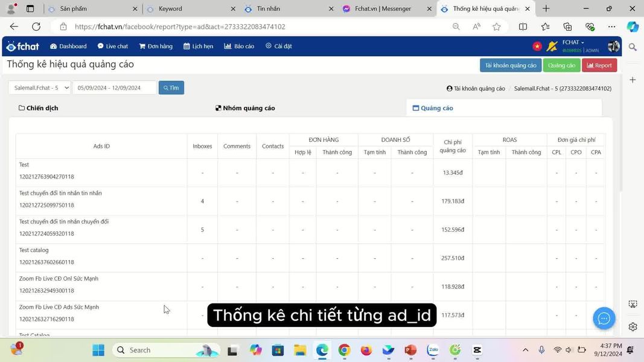644x362 pixels.
Task: Open Windows Start menu
Action: [98, 350]
